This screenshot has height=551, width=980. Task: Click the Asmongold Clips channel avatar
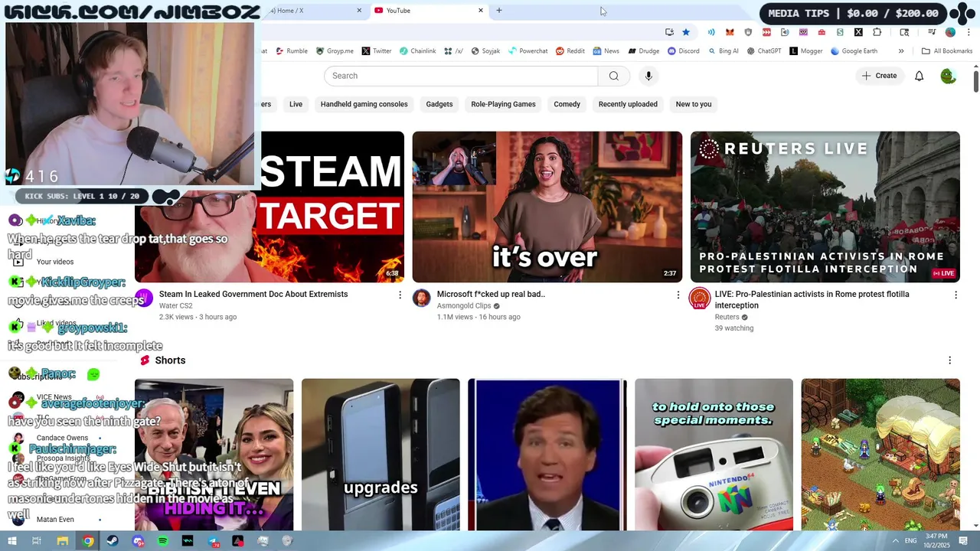pos(422,298)
